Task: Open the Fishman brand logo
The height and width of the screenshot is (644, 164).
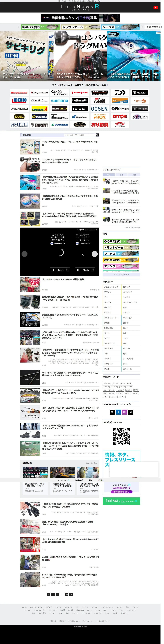Action: (x=120, y=109)
